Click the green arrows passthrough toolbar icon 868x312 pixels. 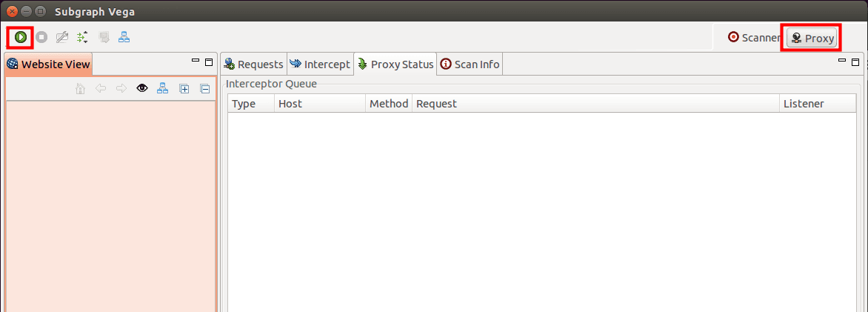click(82, 38)
